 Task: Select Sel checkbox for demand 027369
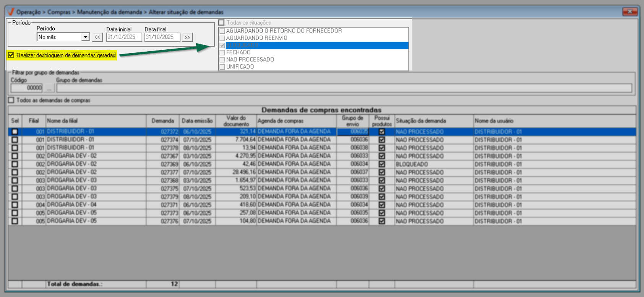pos(15,164)
